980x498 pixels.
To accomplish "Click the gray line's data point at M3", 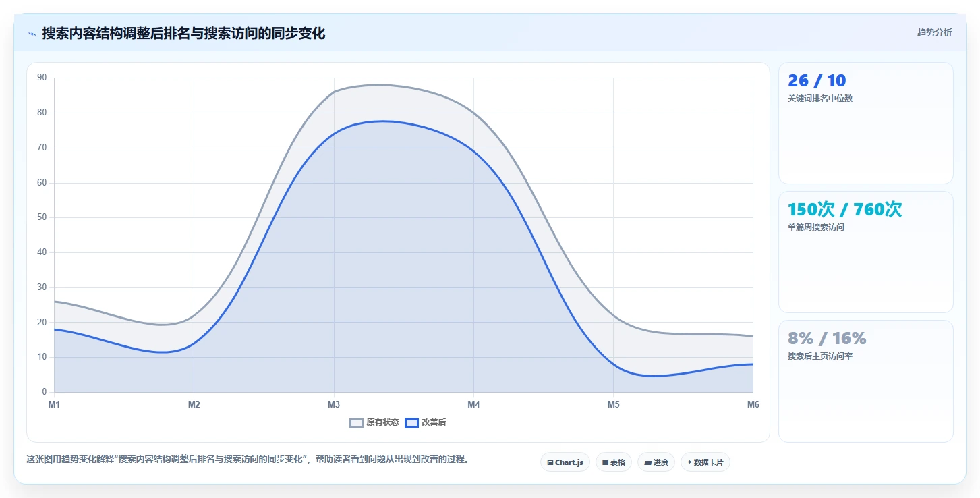I will tap(334, 92).
